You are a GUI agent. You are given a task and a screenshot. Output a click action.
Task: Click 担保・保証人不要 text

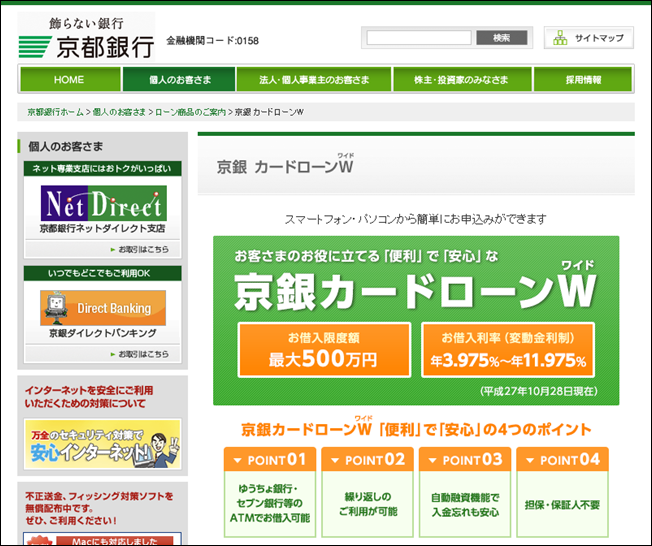pyautogui.click(x=562, y=505)
